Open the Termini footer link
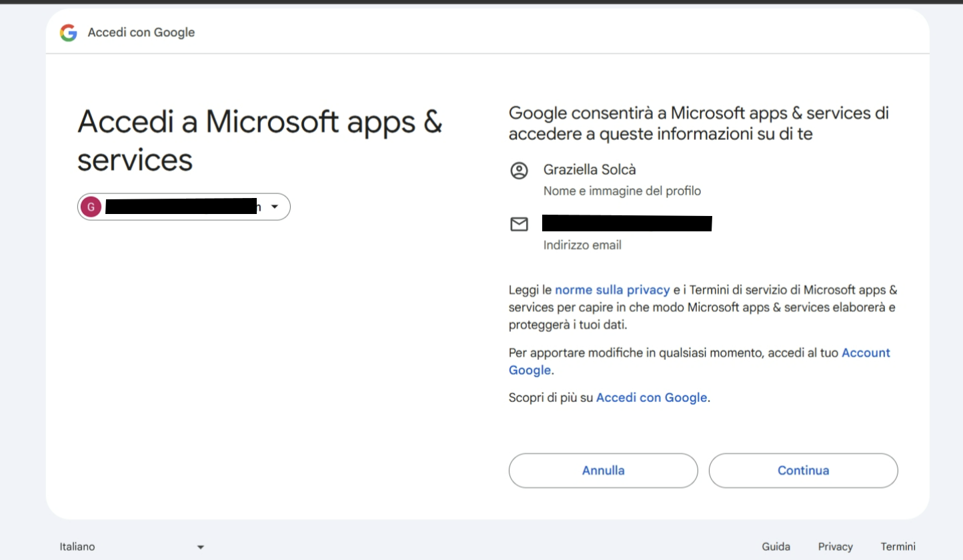This screenshot has height=560, width=963. click(x=898, y=547)
